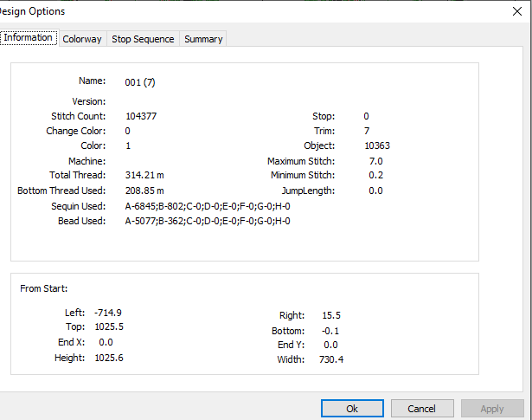532x420 pixels.
Task: Click the Machine label
Action: click(x=87, y=161)
